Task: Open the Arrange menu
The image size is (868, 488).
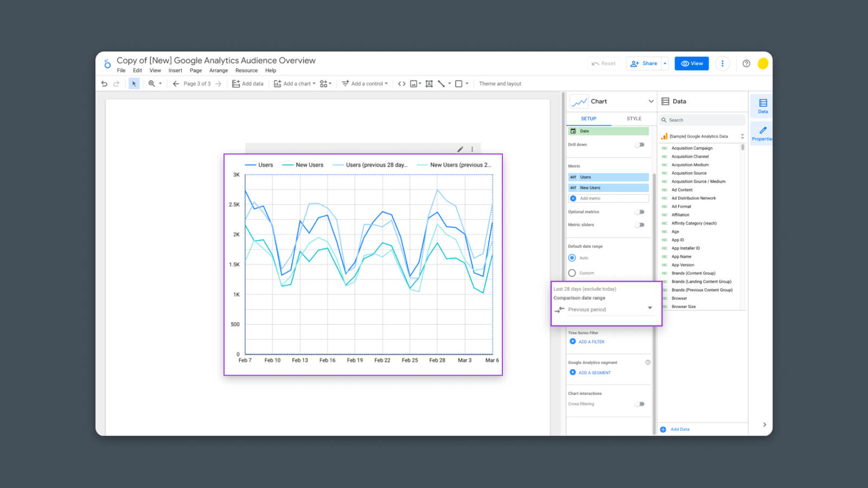Action: point(219,70)
